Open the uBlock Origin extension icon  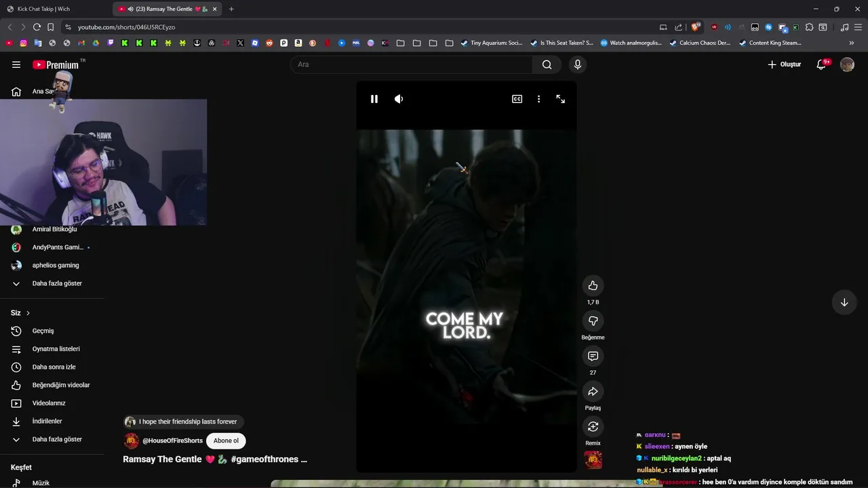coord(714,27)
